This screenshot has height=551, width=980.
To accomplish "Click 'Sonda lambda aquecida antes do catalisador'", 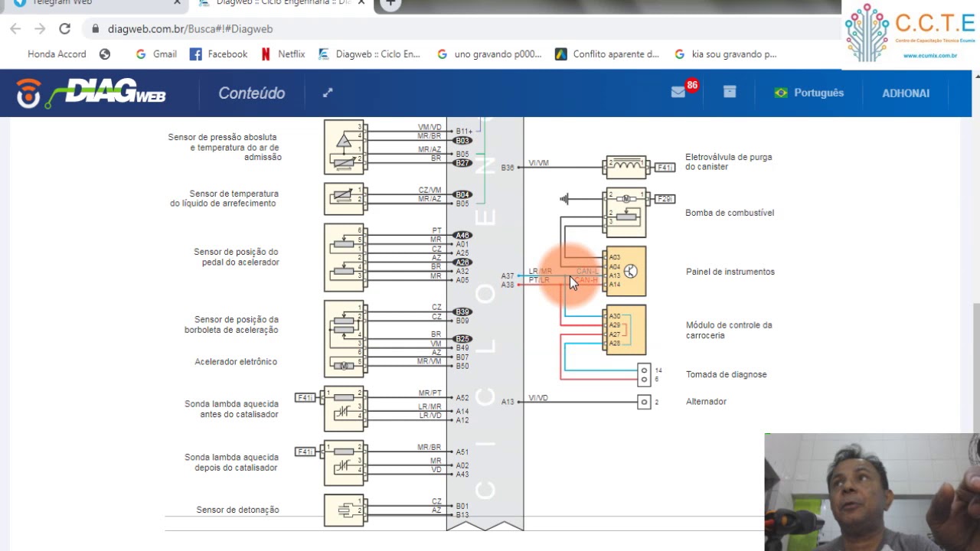I will pos(231,409).
